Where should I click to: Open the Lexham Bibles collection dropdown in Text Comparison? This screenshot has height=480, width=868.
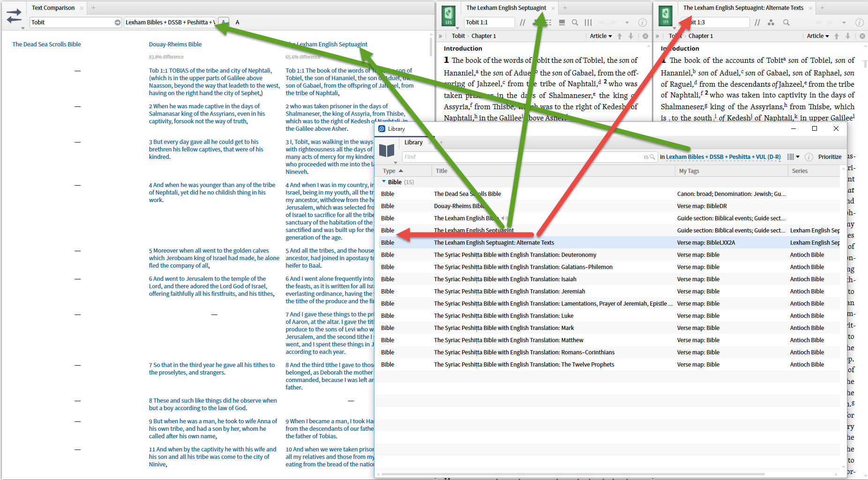pyautogui.click(x=170, y=22)
